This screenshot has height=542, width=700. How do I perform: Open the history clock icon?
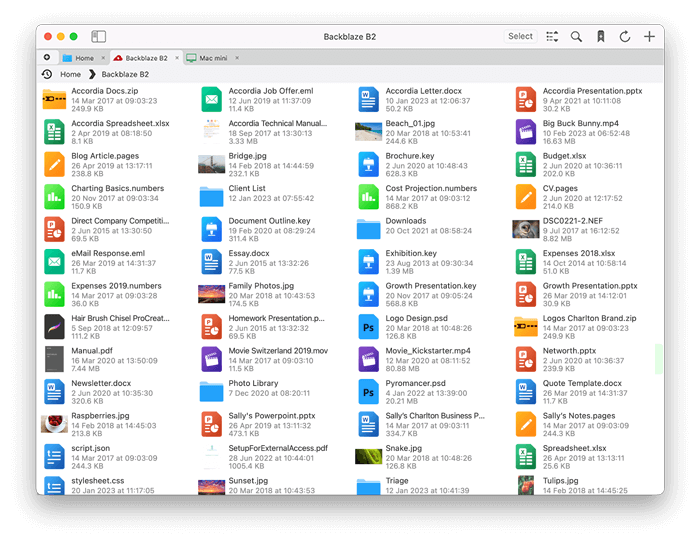coord(47,74)
